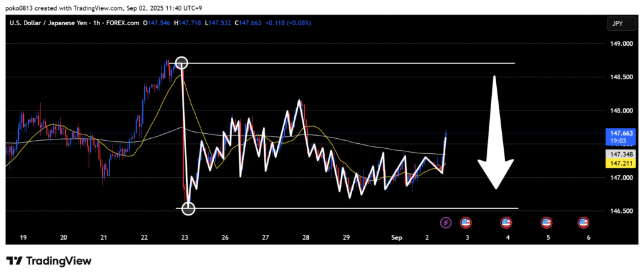
Task: Click the current price label 147.663
Action: point(616,133)
